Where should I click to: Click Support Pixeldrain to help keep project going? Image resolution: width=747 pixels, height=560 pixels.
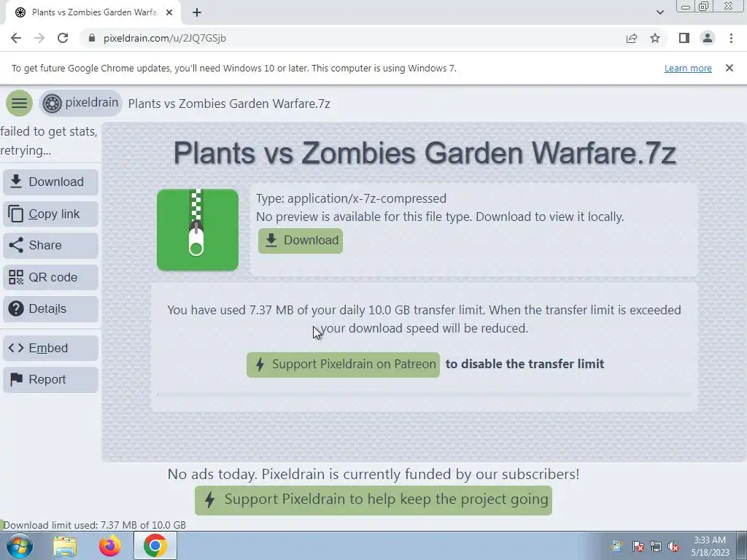pos(373,500)
